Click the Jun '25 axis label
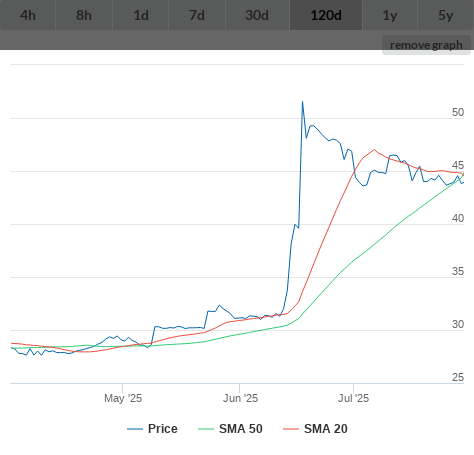 point(240,398)
